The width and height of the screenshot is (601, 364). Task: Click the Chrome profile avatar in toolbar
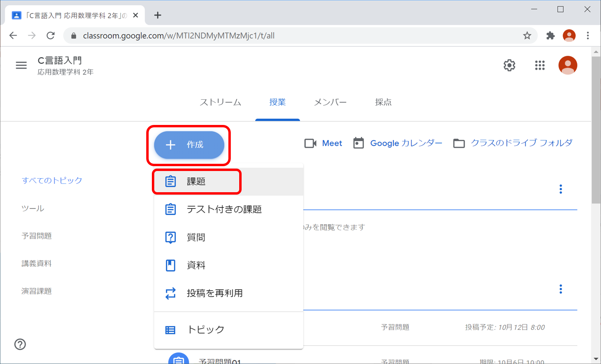click(569, 36)
